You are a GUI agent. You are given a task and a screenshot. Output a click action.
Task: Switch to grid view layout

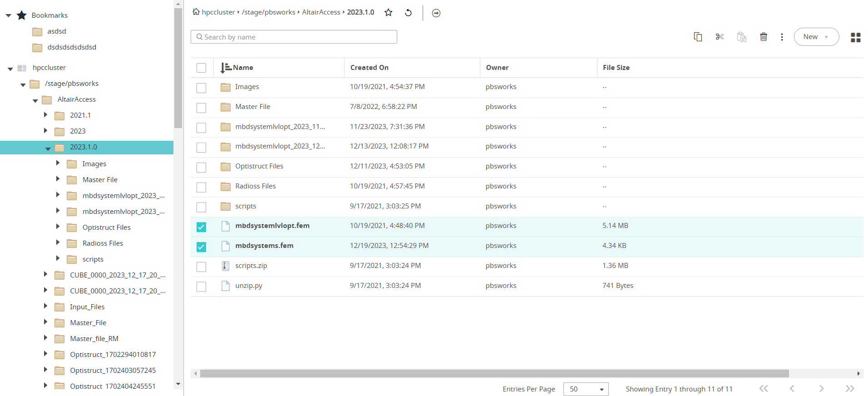point(855,37)
